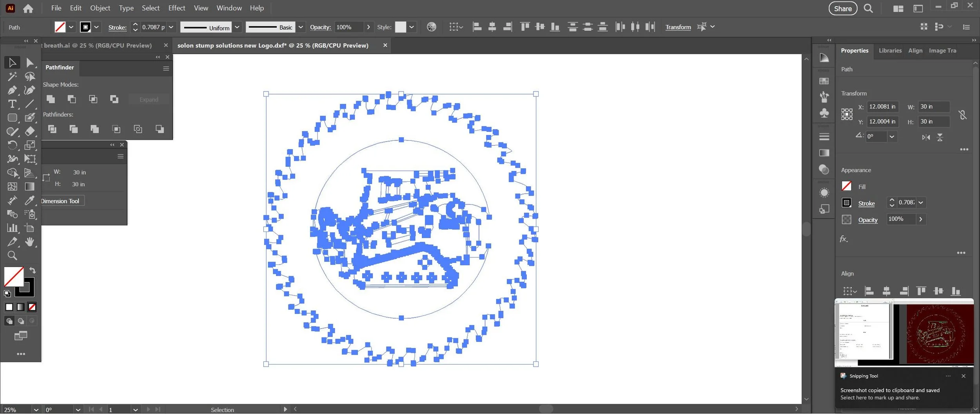This screenshot has width=980, height=414.
Task: Click the Minus Back pathfinder icon
Action: click(160, 129)
